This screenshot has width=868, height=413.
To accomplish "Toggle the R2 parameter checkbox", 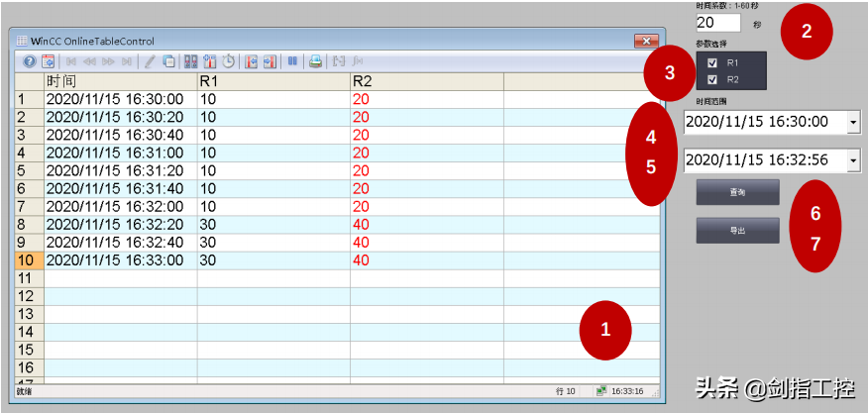I will click(x=712, y=78).
